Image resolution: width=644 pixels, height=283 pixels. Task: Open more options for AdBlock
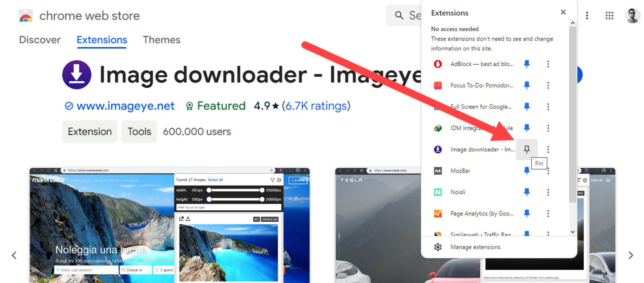tap(548, 64)
